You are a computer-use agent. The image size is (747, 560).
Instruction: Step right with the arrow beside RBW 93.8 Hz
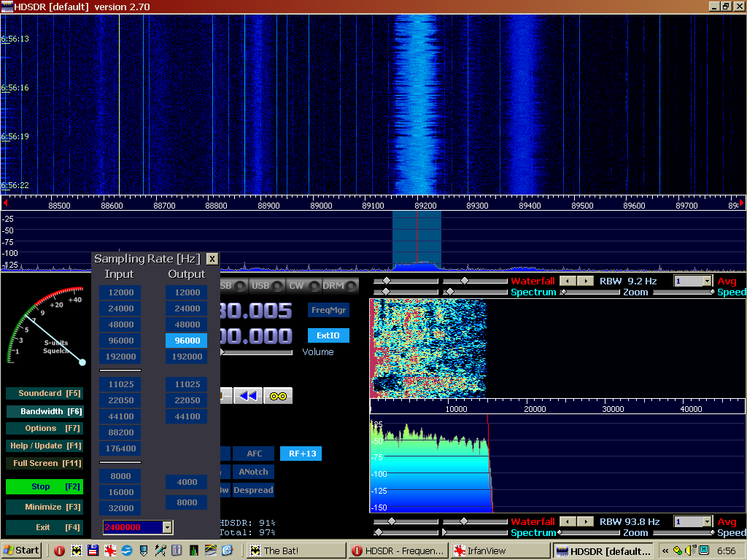586,521
